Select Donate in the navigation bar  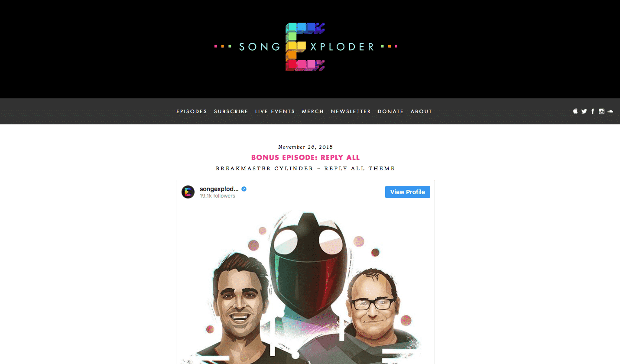pos(390,111)
